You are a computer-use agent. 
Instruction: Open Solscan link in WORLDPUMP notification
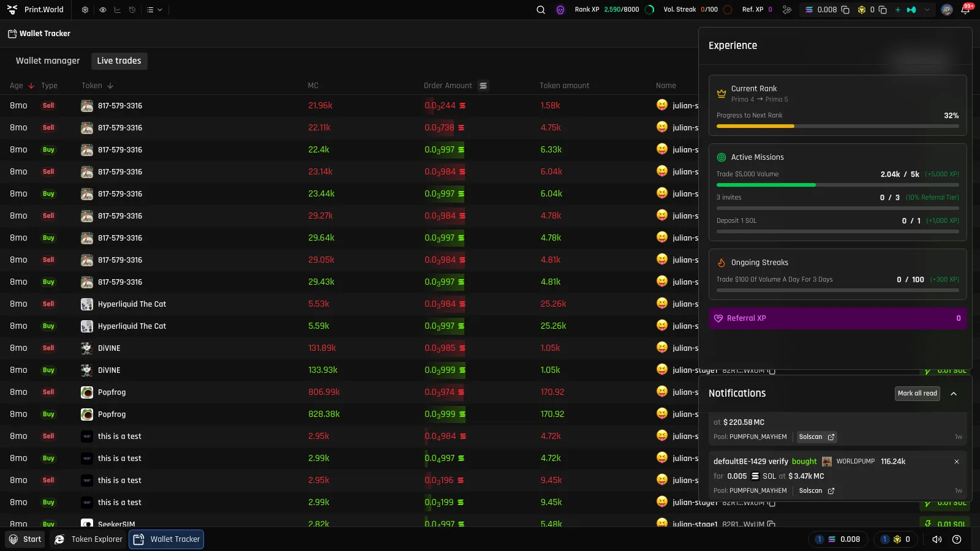click(x=816, y=491)
